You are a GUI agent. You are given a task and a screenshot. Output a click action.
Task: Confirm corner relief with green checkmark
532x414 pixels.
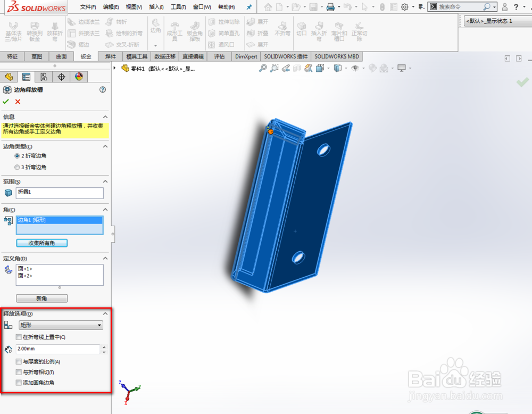coord(6,102)
